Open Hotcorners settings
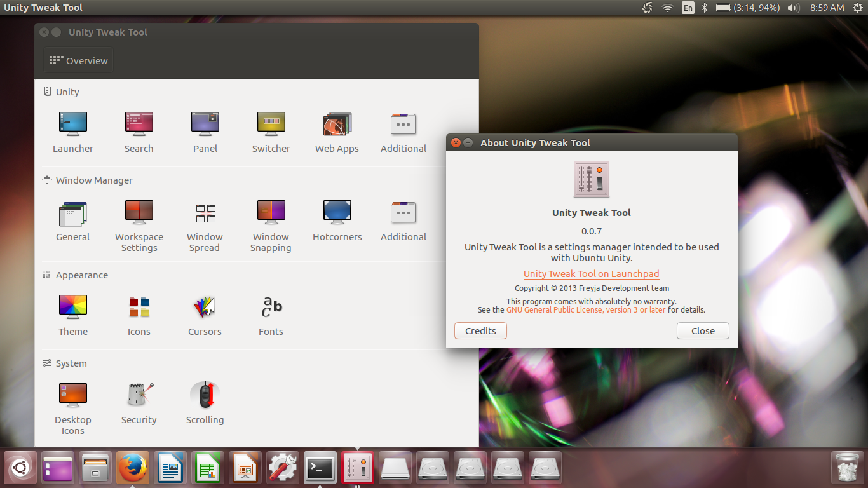 pos(337,220)
